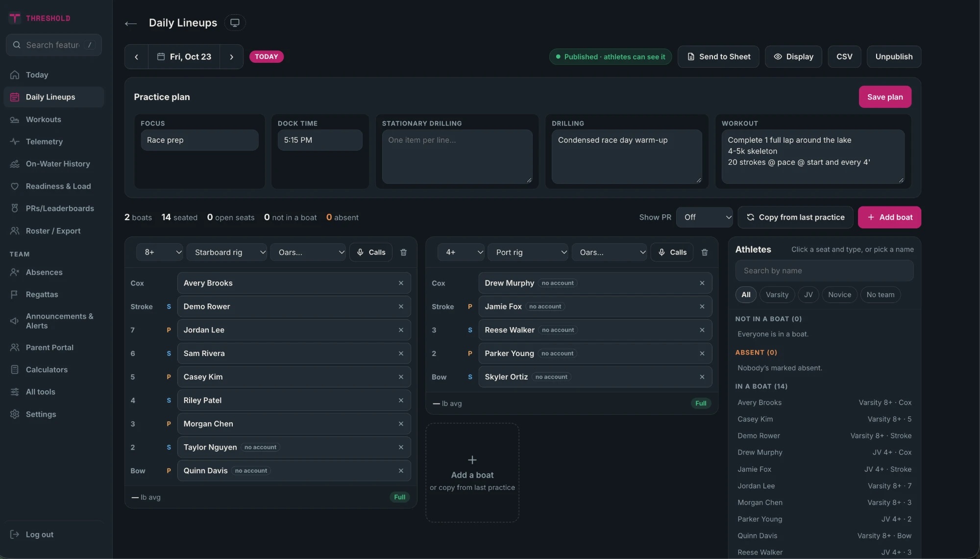Advance to next day with right chevron
The height and width of the screenshot is (559, 980).
point(231,57)
